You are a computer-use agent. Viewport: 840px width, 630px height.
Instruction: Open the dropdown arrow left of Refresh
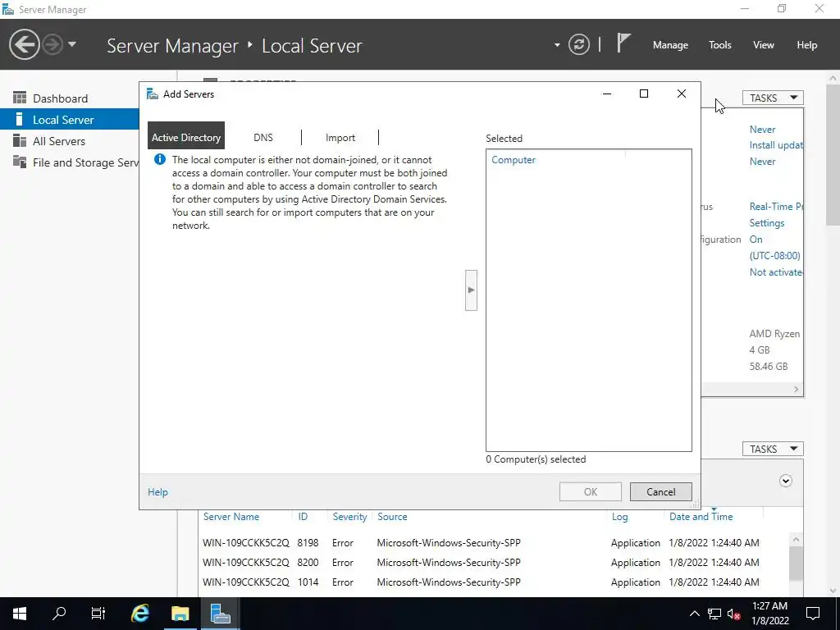tap(557, 45)
